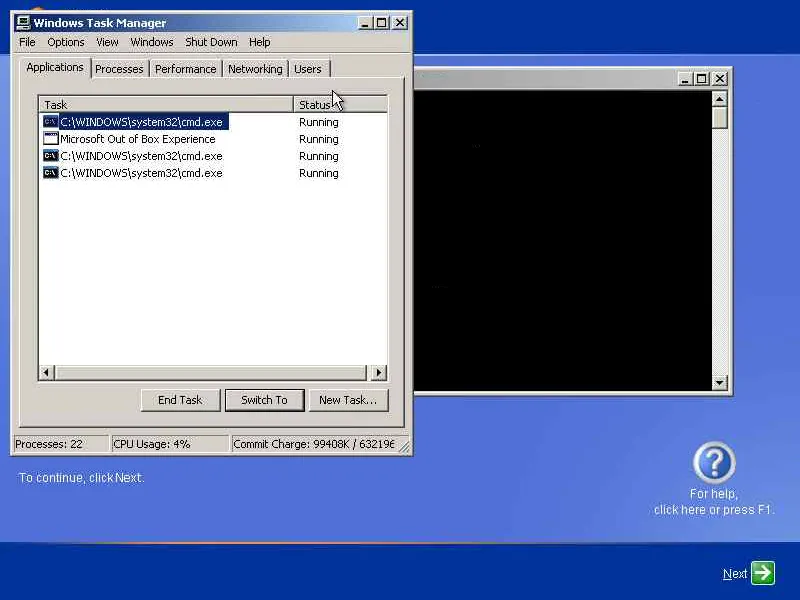Screen dimensions: 800x600
Task: Maximize the command prompt window
Action: (702, 79)
